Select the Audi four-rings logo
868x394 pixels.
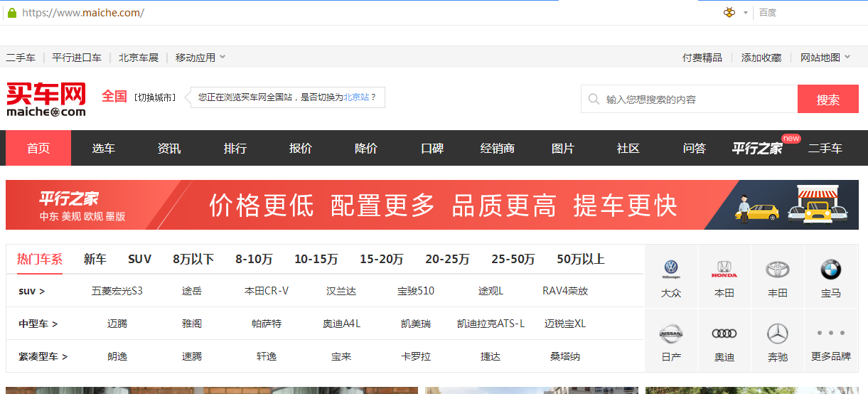[724, 334]
